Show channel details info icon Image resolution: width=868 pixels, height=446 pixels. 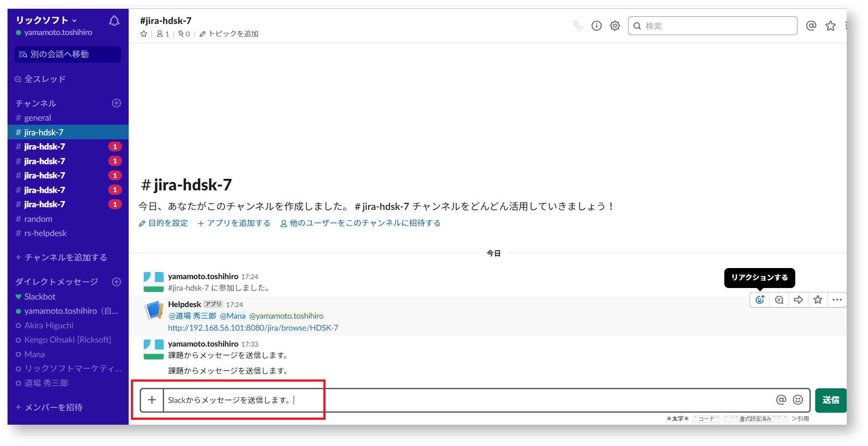tap(597, 26)
